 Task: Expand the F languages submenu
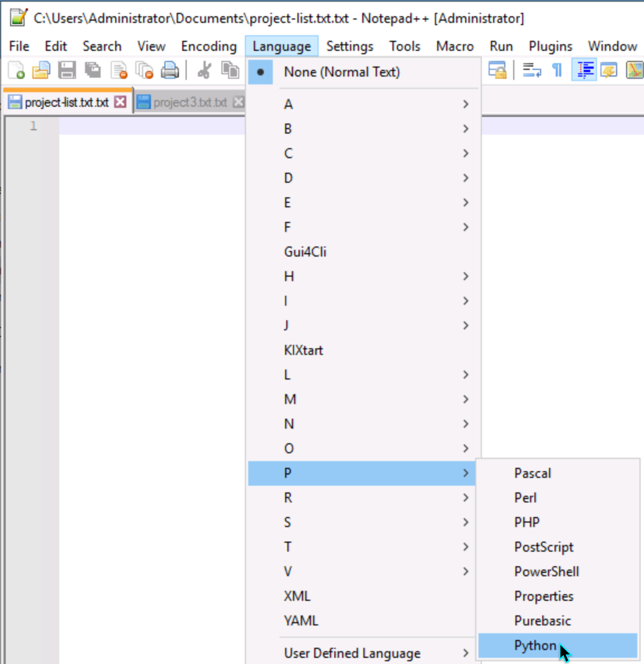tap(363, 227)
